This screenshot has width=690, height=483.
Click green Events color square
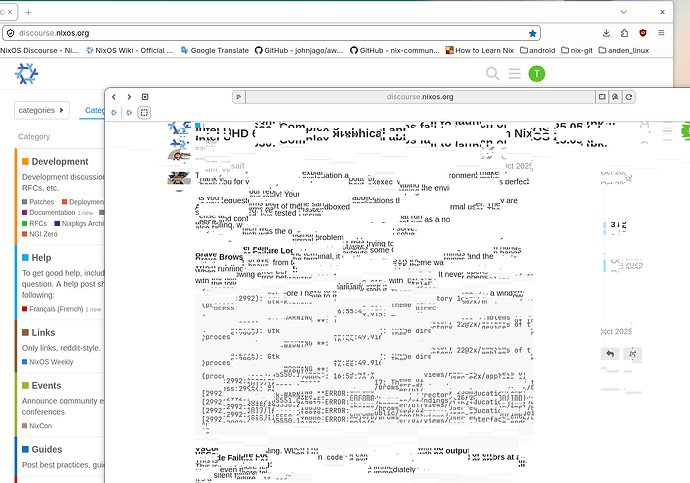coord(26,385)
